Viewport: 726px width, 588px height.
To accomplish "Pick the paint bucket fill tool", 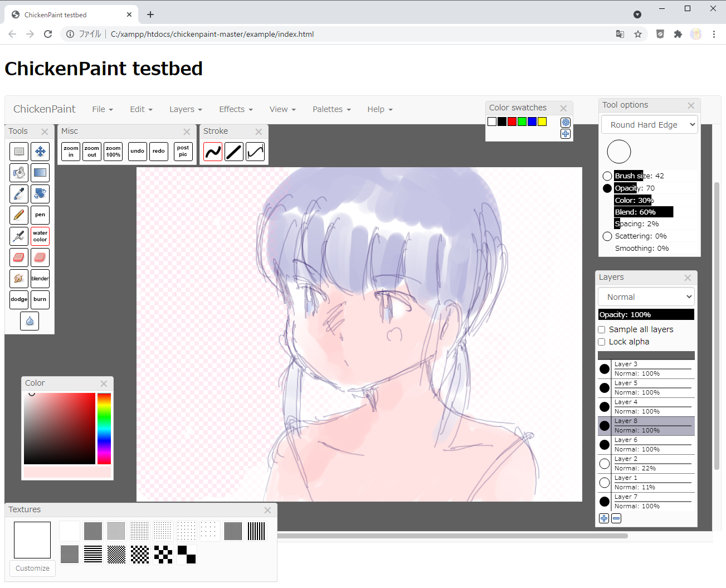I will point(19,173).
